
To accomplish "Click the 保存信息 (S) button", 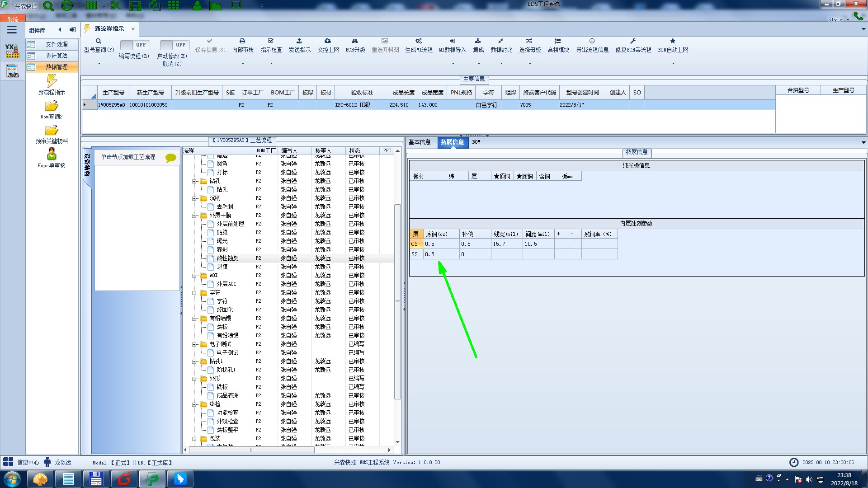I will coord(210,45).
